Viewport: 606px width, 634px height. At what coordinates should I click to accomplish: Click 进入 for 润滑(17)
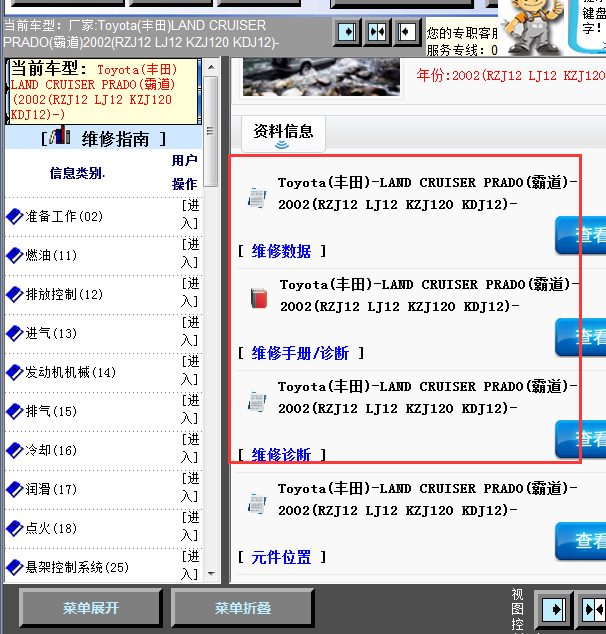pos(190,488)
